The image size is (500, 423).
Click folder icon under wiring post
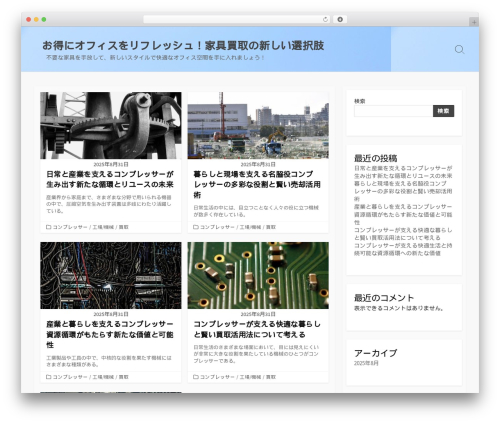[49, 377]
